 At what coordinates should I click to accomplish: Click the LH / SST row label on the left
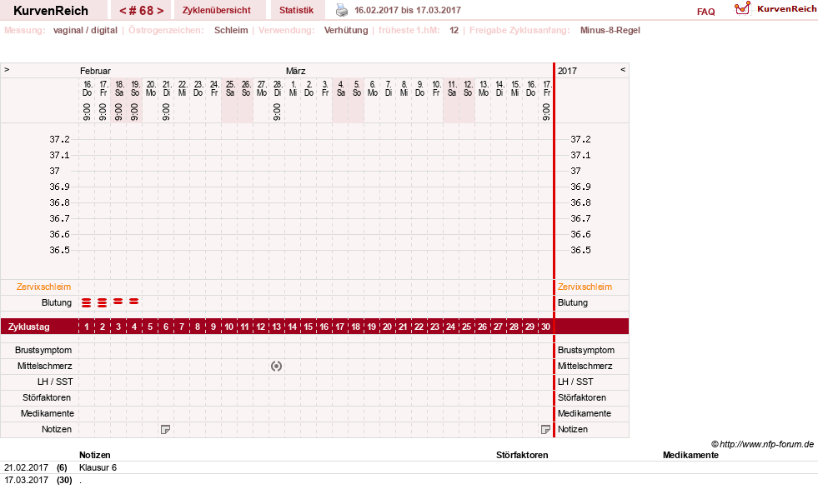(55, 382)
